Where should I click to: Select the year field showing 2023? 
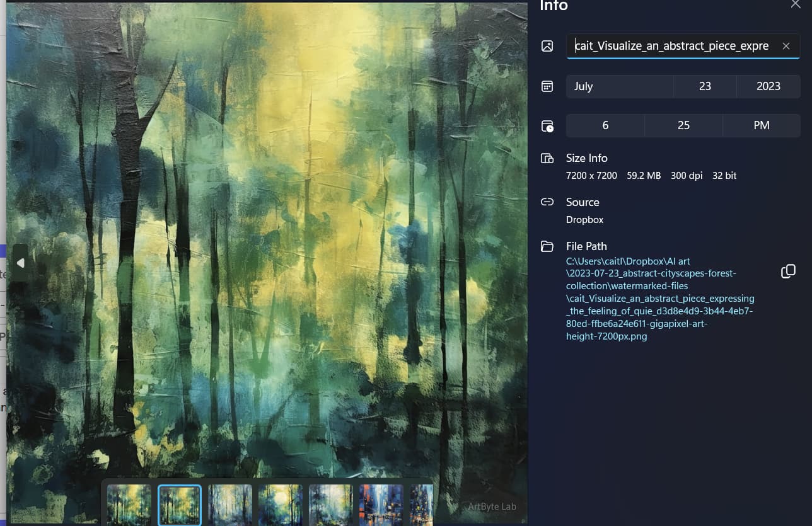click(x=768, y=86)
